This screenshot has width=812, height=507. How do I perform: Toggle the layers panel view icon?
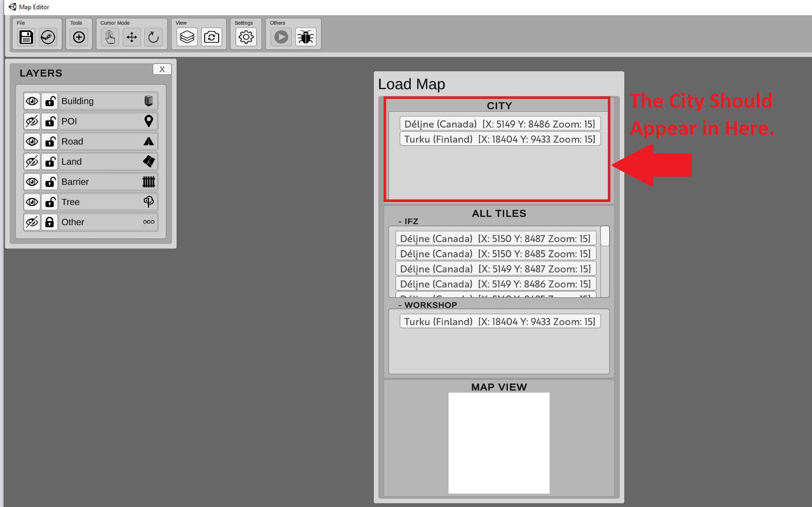pyautogui.click(x=187, y=37)
